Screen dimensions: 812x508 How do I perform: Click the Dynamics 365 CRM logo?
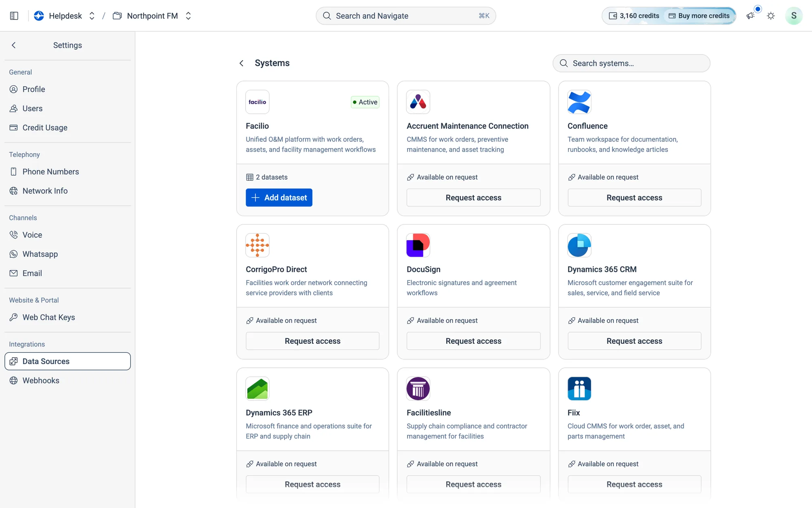[579, 245]
